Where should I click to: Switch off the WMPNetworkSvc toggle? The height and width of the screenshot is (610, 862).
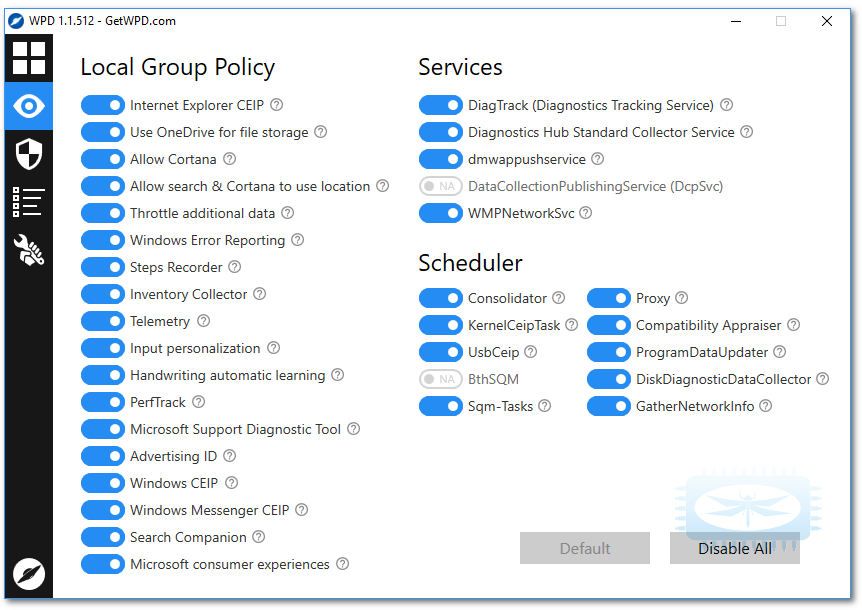coord(441,213)
